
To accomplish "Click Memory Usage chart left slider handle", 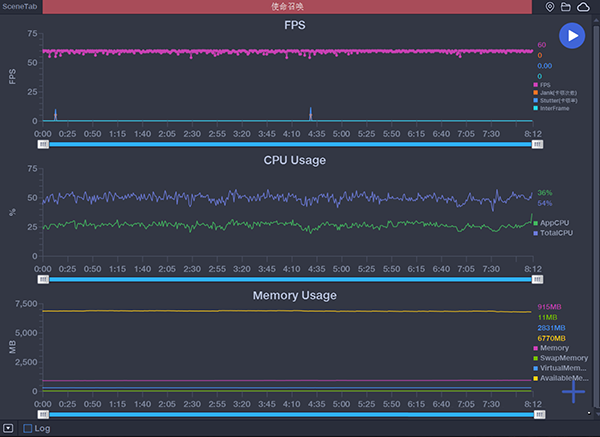I will [43, 413].
